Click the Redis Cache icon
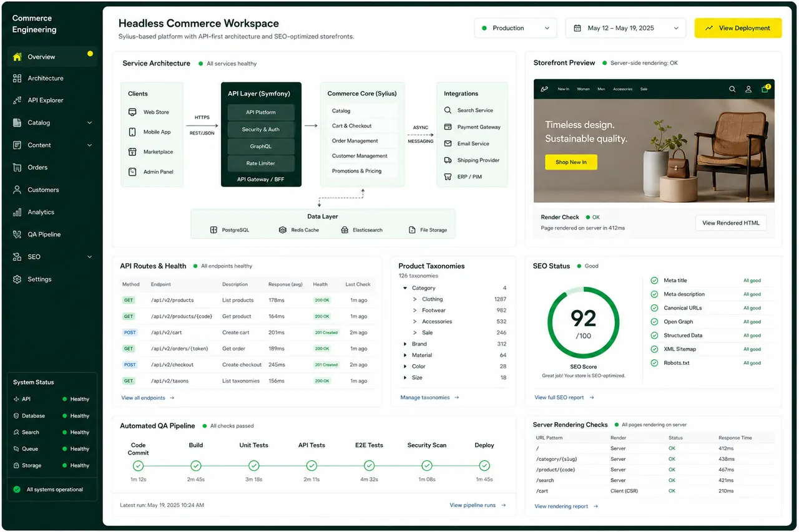The image size is (799, 532). point(283,230)
